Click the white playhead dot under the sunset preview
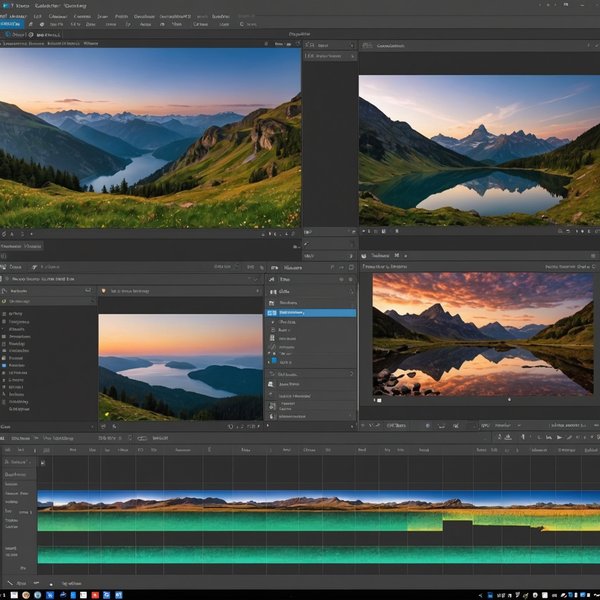This screenshot has width=600, height=600. point(509,399)
